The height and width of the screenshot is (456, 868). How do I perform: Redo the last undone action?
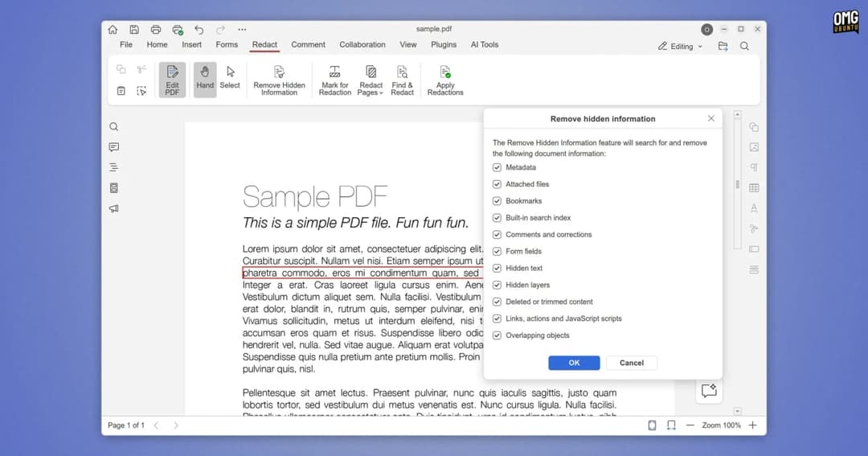[x=220, y=30]
